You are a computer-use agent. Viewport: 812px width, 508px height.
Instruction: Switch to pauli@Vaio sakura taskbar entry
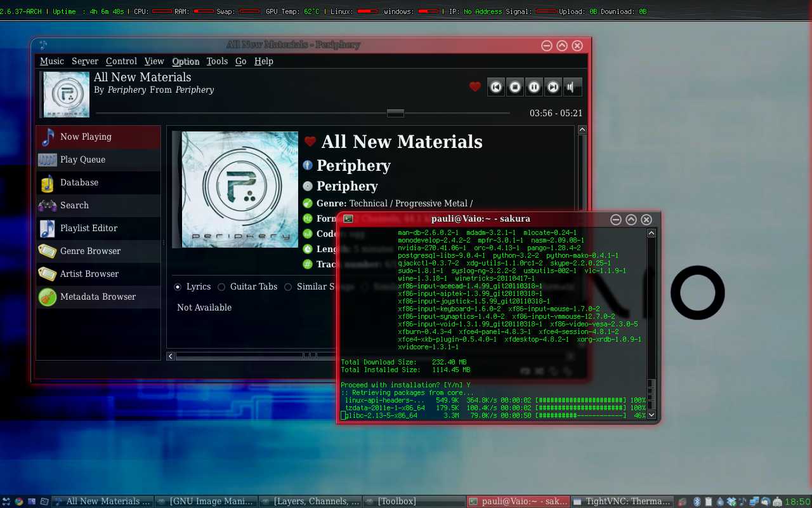[x=518, y=501]
